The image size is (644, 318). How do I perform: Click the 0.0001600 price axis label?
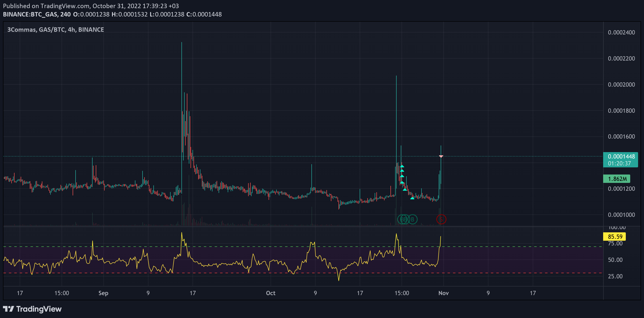tap(621, 137)
